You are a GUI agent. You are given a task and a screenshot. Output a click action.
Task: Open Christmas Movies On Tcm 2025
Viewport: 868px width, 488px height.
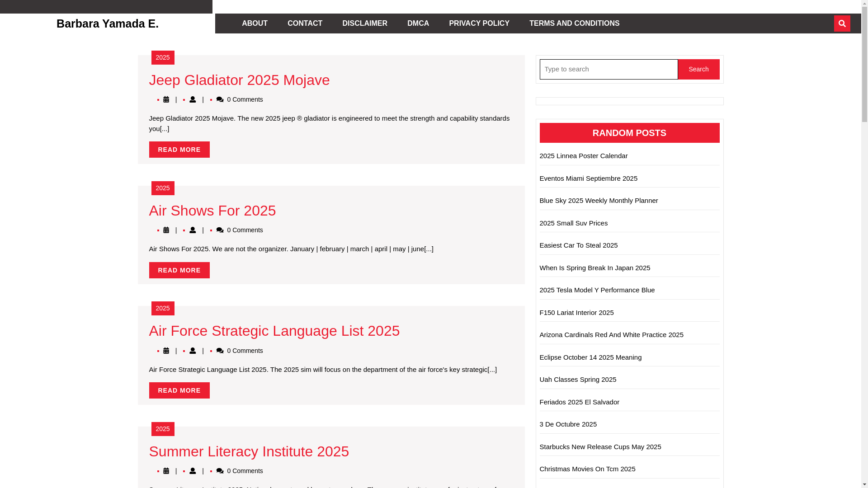pyautogui.click(x=588, y=469)
